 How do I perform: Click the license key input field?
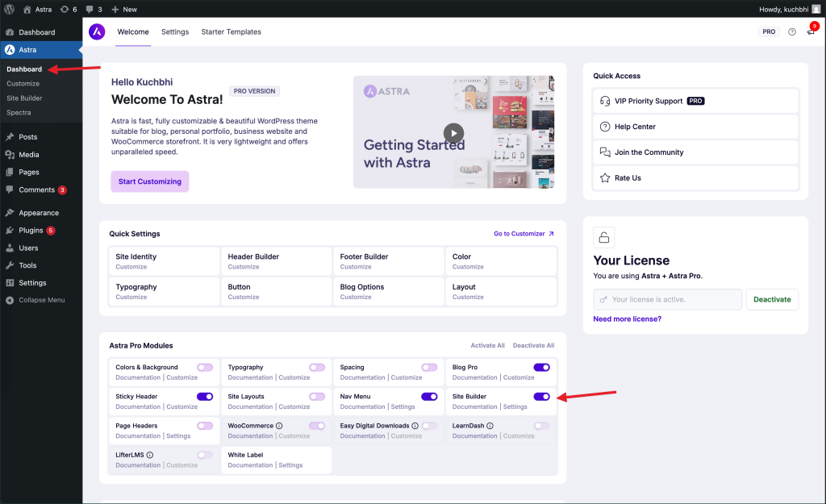pyautogui.click(x=670, y=299)
